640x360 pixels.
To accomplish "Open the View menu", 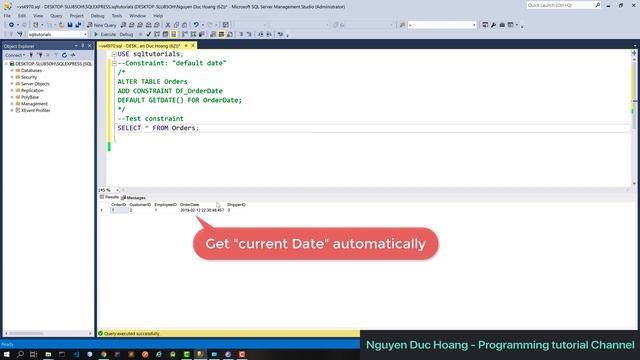I will (x=38, y=16).
